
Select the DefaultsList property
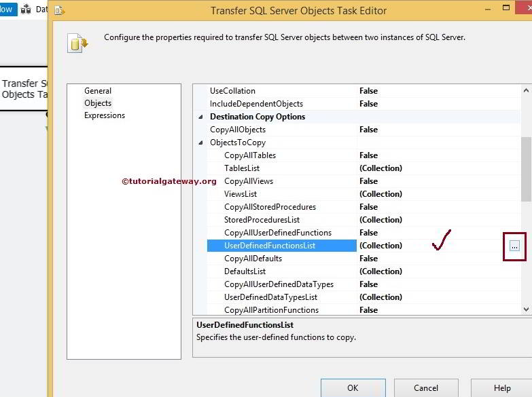(x=245, y=271)
